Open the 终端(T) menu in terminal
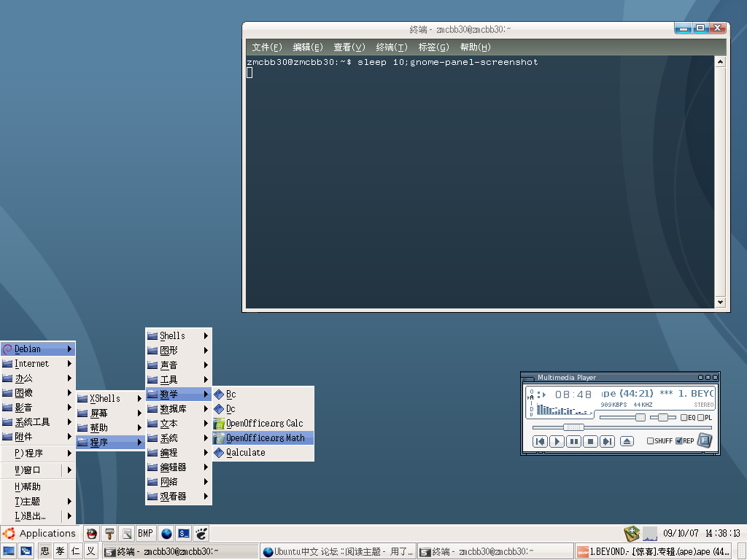 pyautogui.click(x=392, y=47)
